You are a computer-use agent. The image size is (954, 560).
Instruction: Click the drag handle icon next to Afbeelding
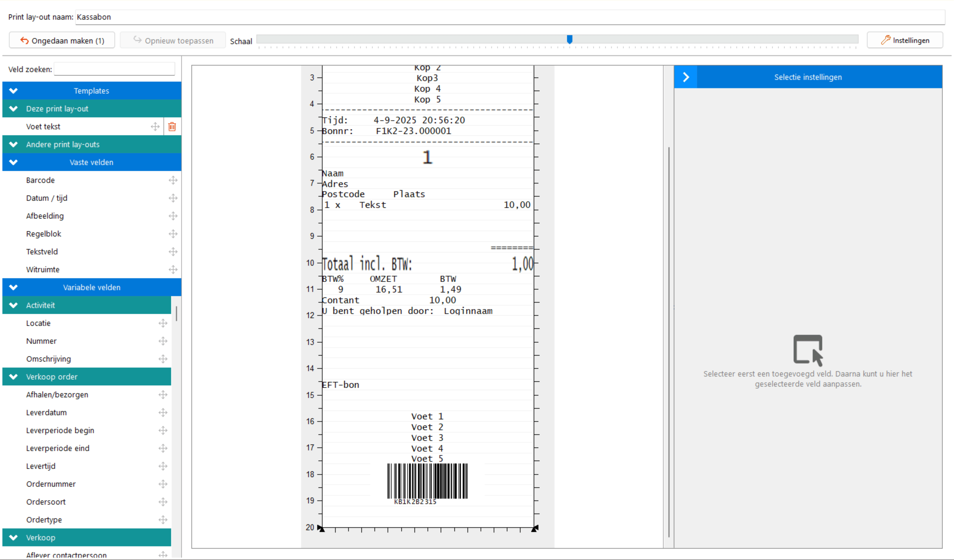[x=173, y=216]
